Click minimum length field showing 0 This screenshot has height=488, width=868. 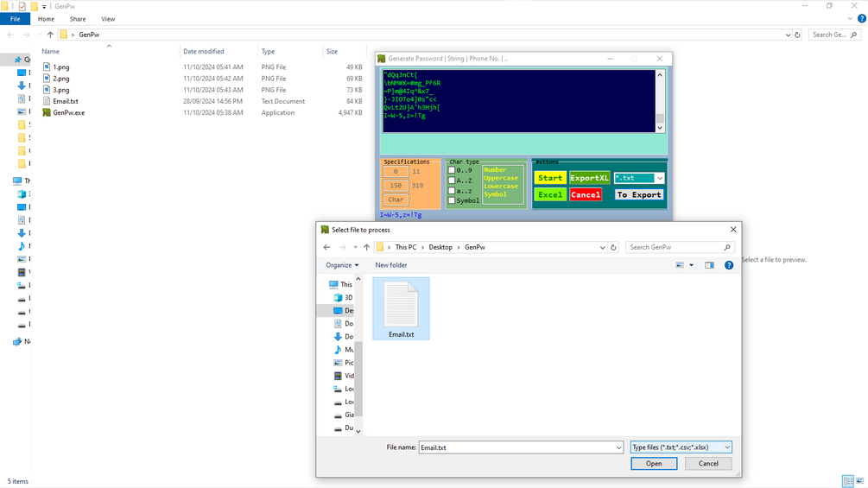coord(396,172)
